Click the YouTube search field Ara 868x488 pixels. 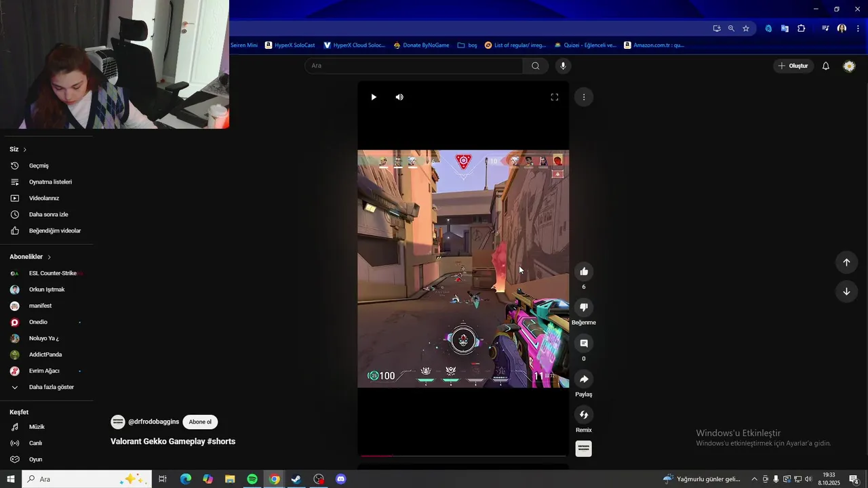[414, 66]
